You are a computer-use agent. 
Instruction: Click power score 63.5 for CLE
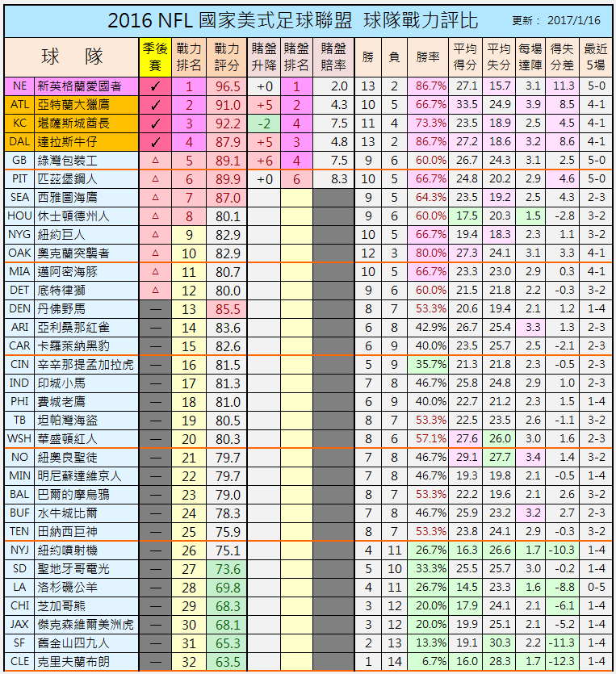point(228,662)
